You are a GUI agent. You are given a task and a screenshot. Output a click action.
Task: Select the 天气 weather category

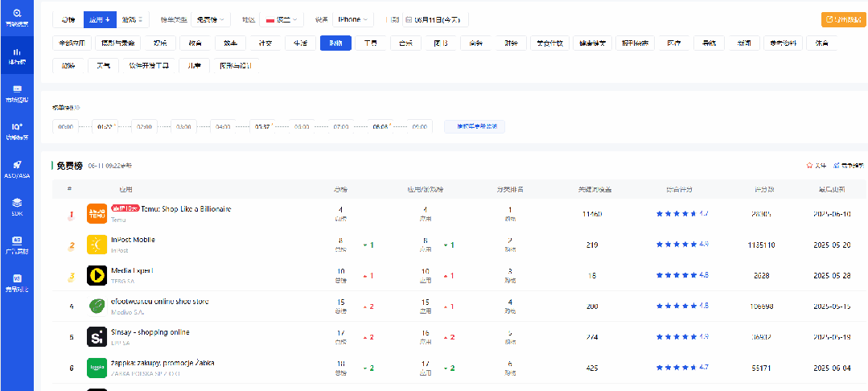coord(103,66)
